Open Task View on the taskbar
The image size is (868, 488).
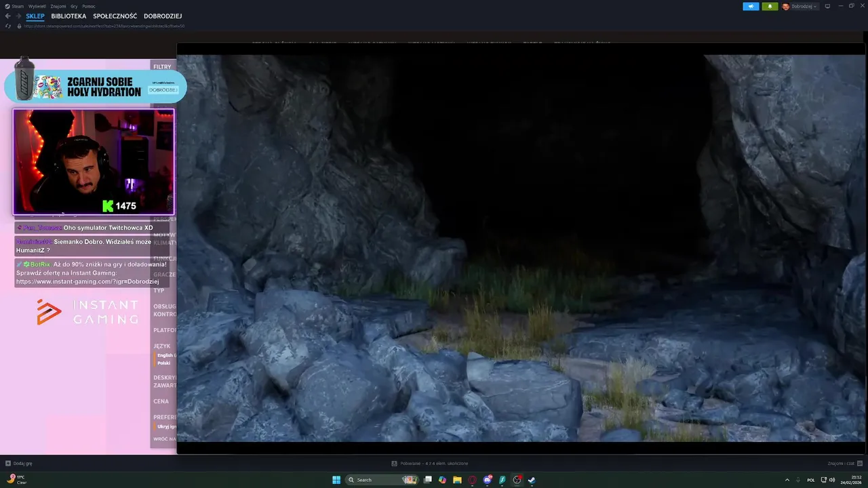[x=428, y=480]
